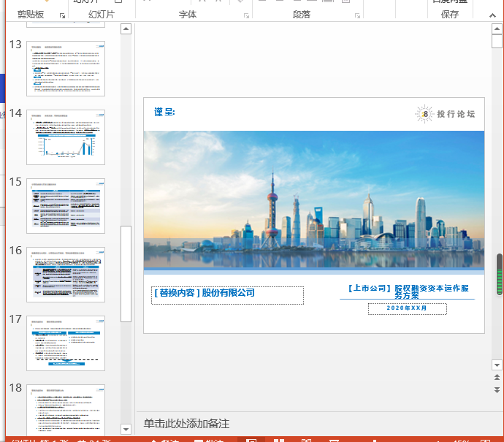The height and width of the screenshot is (442, 504).
Task: Click the 段落 group label
Action: click(x=302, y=15)
